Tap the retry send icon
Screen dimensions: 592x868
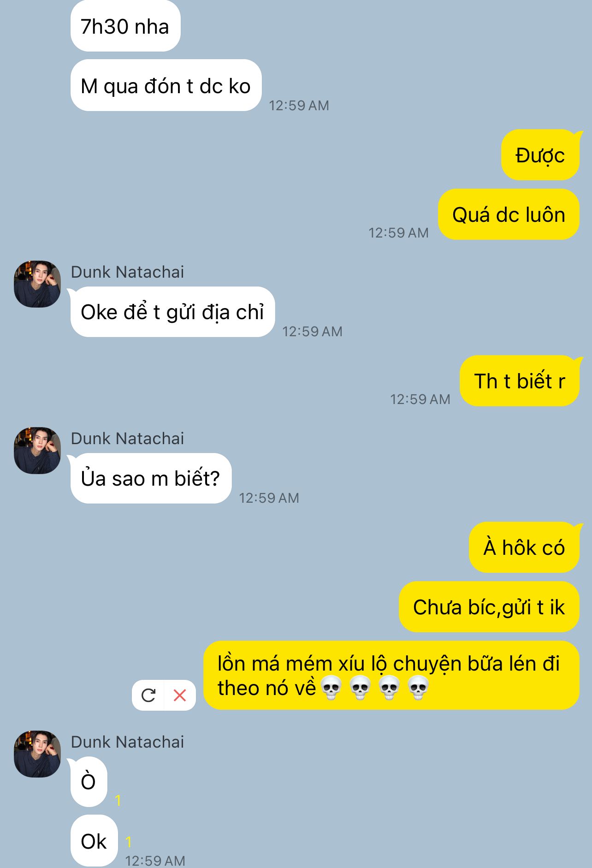pos(148,695)
